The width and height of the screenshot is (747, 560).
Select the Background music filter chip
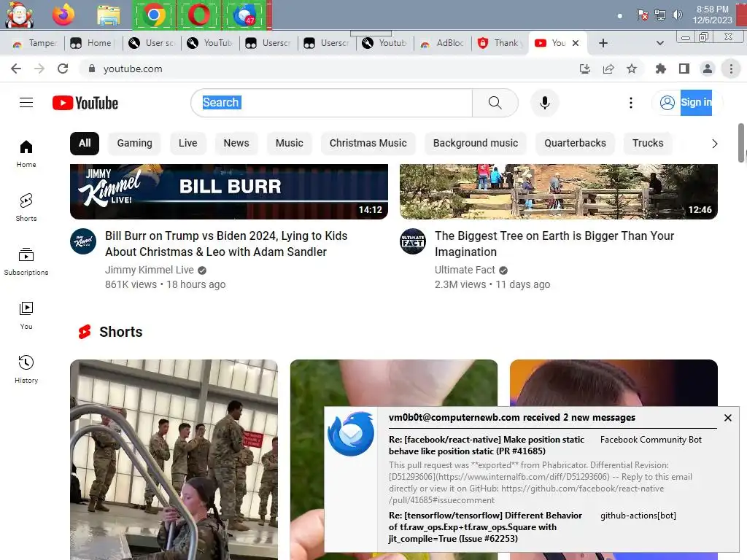tap(476, 144)
